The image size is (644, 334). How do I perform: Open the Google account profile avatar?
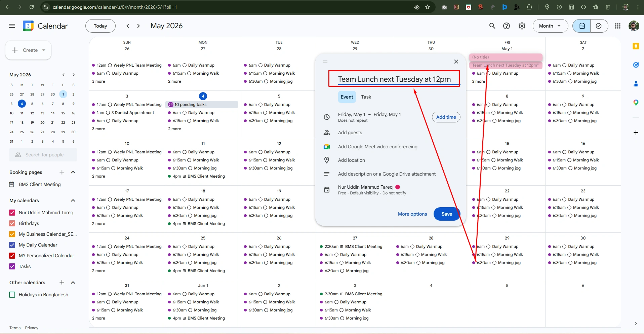click(x=634, y=26)
